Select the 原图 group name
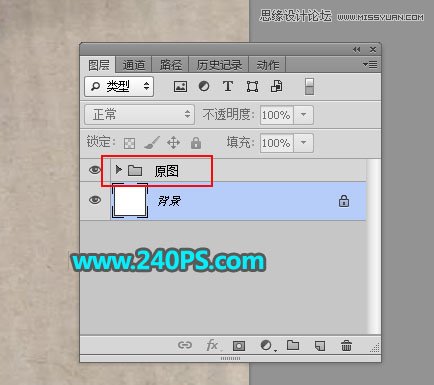The image size is (434, 385). coord(166,171)
